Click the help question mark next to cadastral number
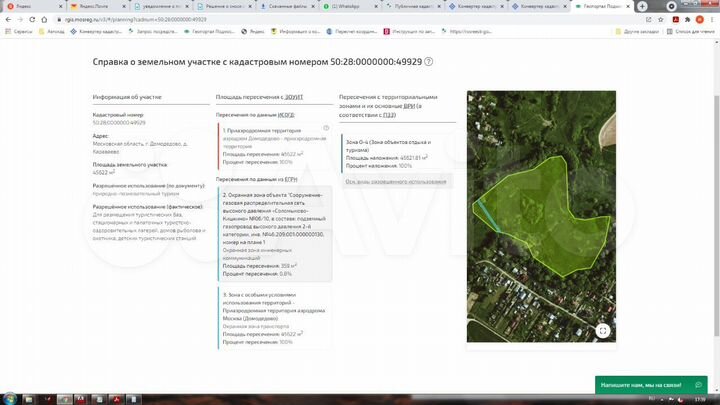 (x=428, y=62)
